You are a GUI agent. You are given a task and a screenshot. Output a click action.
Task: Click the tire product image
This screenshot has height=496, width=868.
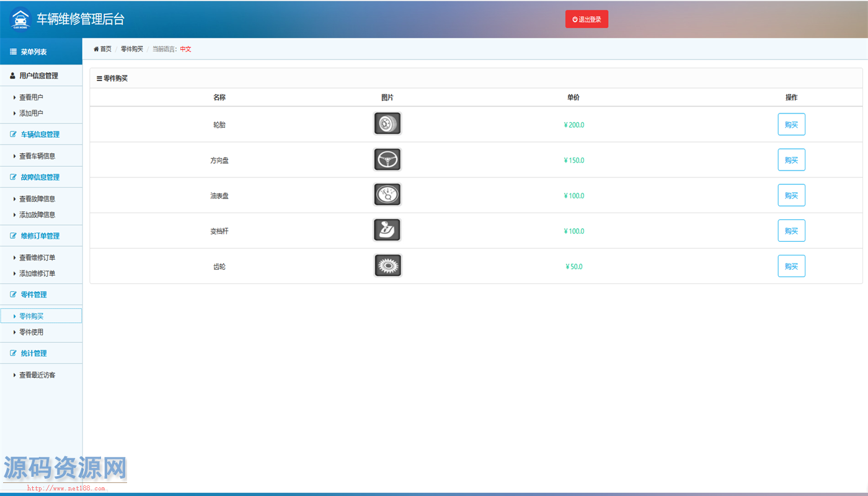pos(387,124)
